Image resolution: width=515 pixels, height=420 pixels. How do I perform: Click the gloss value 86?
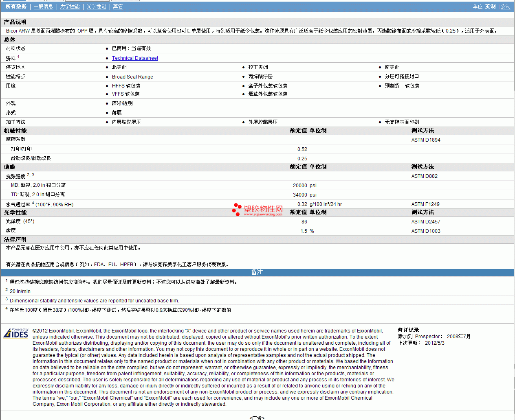(304, 222)
